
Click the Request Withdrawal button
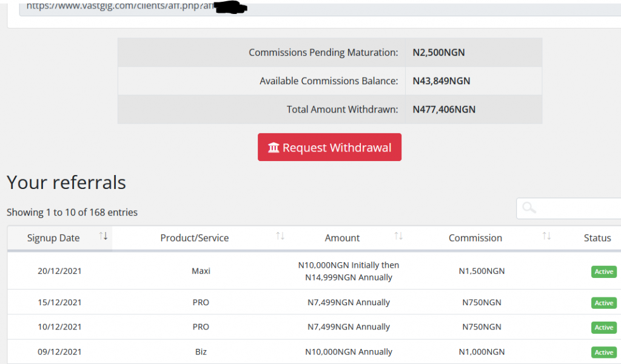coord(329,147)
